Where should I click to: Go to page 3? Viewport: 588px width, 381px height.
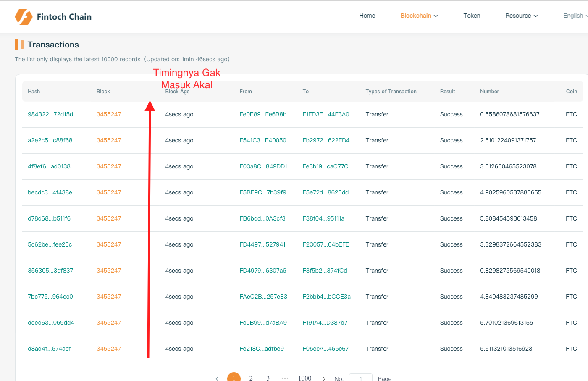click(x=268, y=378)
